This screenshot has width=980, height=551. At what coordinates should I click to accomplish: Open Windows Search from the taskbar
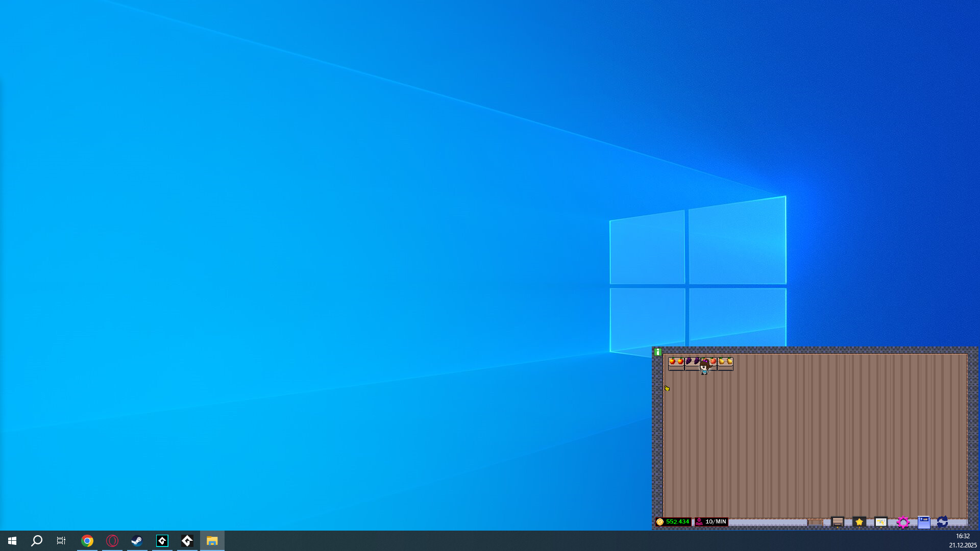click(x=36, y=540)
